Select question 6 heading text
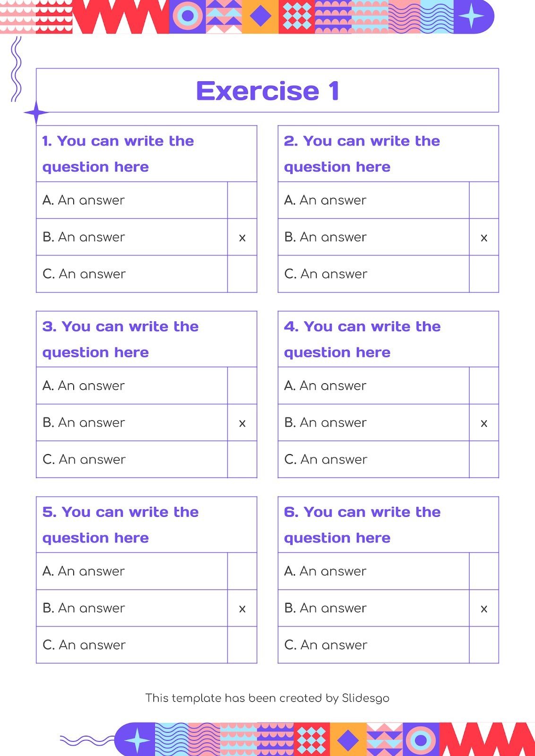 pos(362,524)
